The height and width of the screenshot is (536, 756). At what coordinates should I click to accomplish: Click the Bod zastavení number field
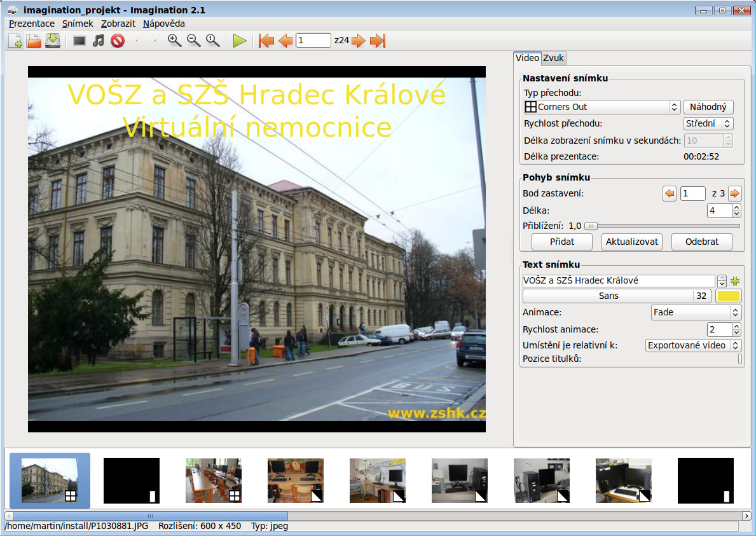[x=692, y=194]
